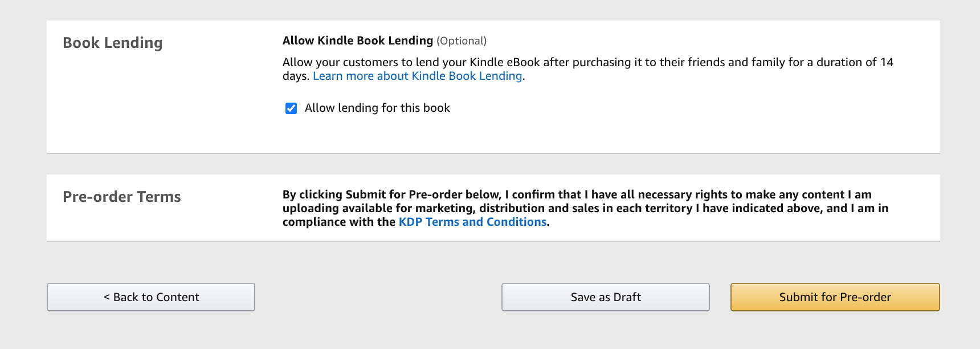Click the 'Kindle Book Lending' part of Learn more link
Image resolution: width=980 pixels, height=349 pixels.
click(x=467, y=76)
